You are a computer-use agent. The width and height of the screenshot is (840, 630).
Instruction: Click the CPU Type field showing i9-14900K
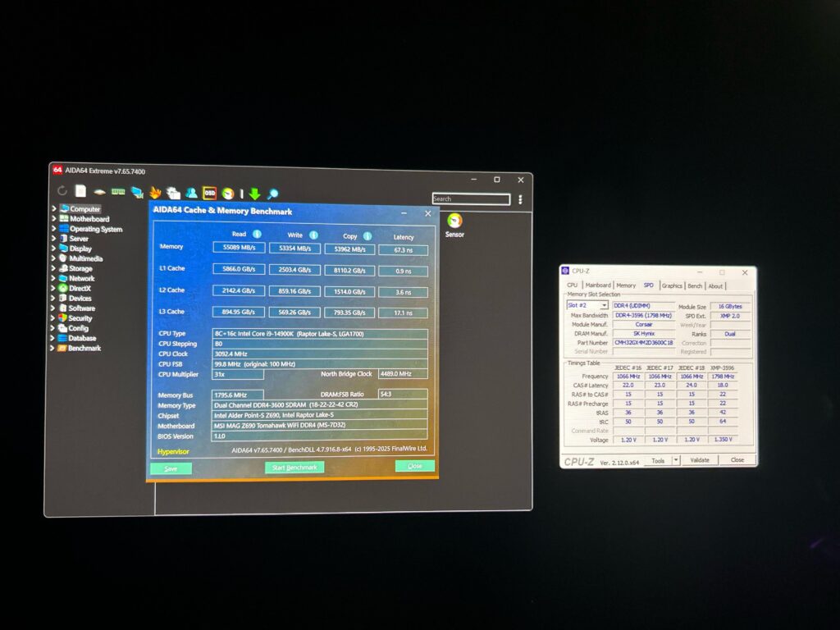point(320,334)
